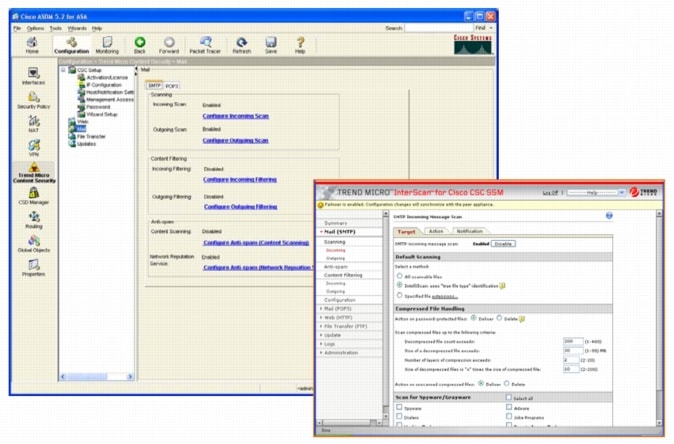Click the Disable button for SMTP scan

pos(503,244)
